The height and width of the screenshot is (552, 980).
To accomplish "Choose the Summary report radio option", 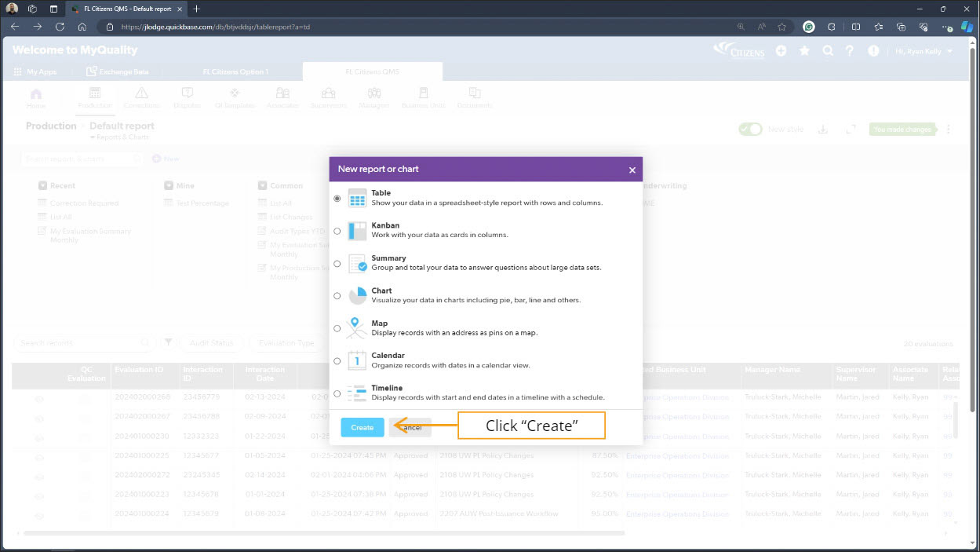I will (337, 264).
